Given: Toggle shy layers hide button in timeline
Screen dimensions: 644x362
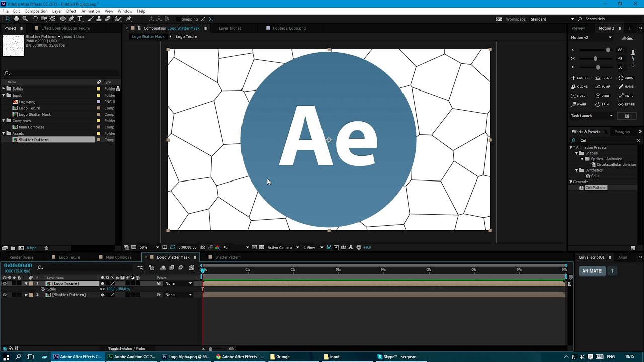Looking at the screenshot, I should point(163,268).
